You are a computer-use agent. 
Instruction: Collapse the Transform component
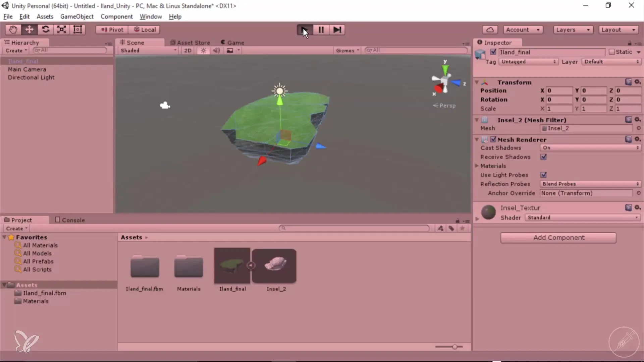coord(477,82)
